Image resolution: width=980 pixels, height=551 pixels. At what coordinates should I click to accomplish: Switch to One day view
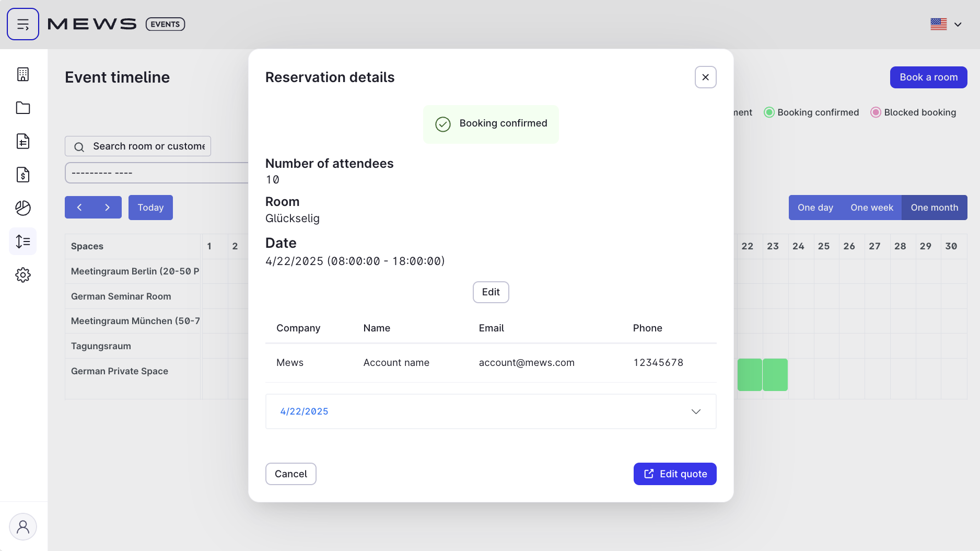pos(815,208)
